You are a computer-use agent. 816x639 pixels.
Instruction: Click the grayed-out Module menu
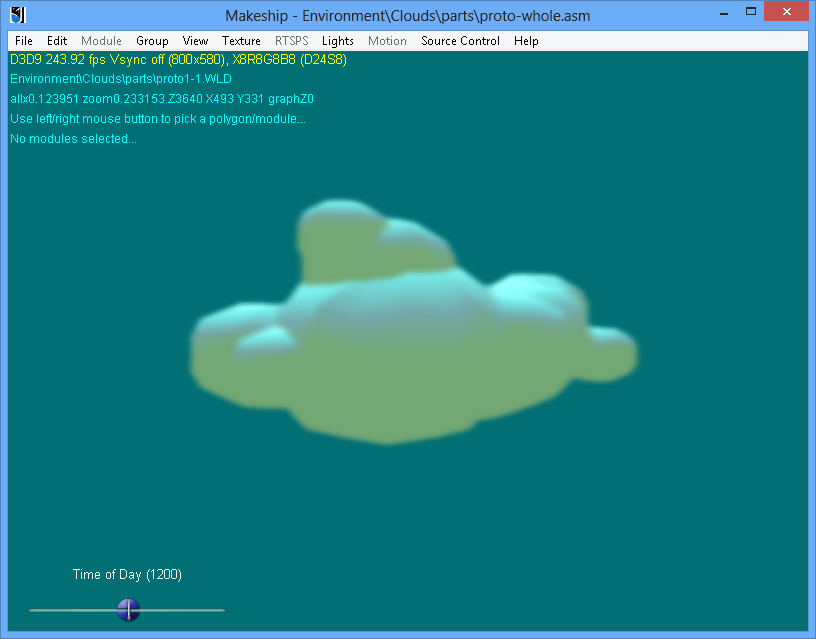coord(101,41)
